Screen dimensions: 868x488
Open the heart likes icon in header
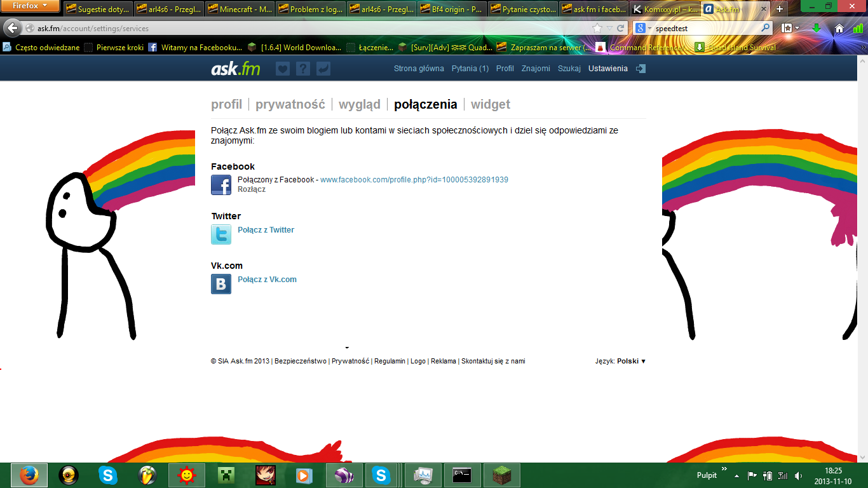tap(283, 69)
